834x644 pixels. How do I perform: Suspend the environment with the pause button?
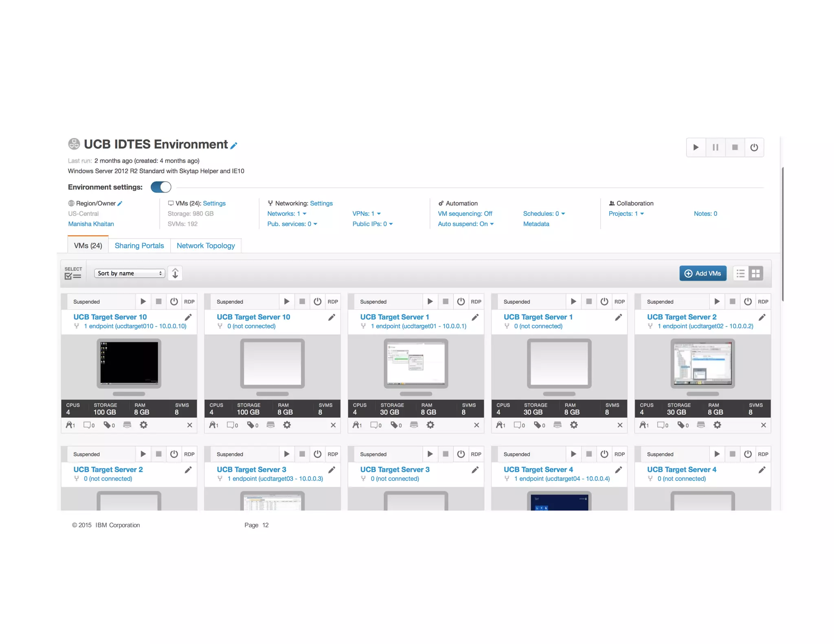[715, 147]
